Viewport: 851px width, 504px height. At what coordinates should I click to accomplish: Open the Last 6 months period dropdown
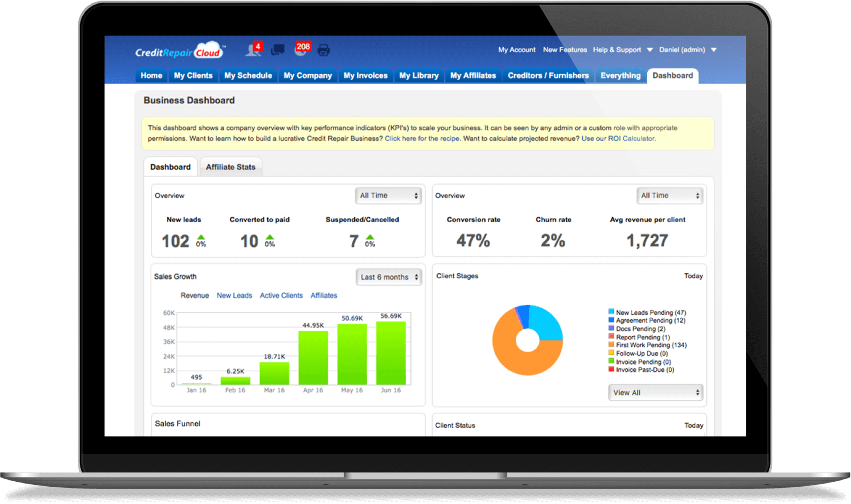(389, 277)
